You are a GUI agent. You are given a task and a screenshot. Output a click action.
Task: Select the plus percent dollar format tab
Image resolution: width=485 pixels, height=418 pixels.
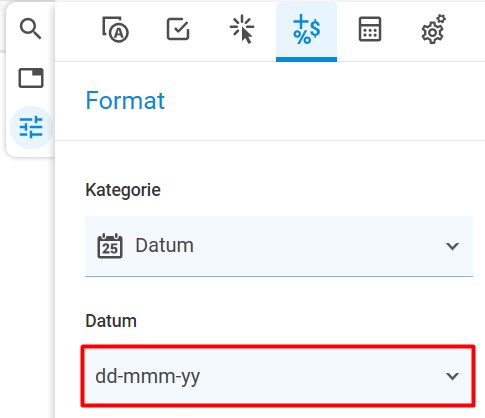[x=306, y=29]
